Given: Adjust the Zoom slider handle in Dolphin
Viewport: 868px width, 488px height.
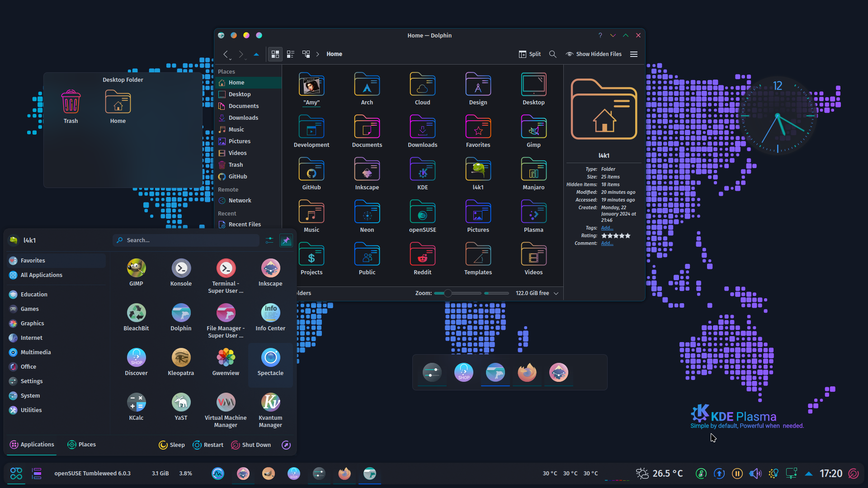Looking at the screenshot, I should click(x=448, y=293).
